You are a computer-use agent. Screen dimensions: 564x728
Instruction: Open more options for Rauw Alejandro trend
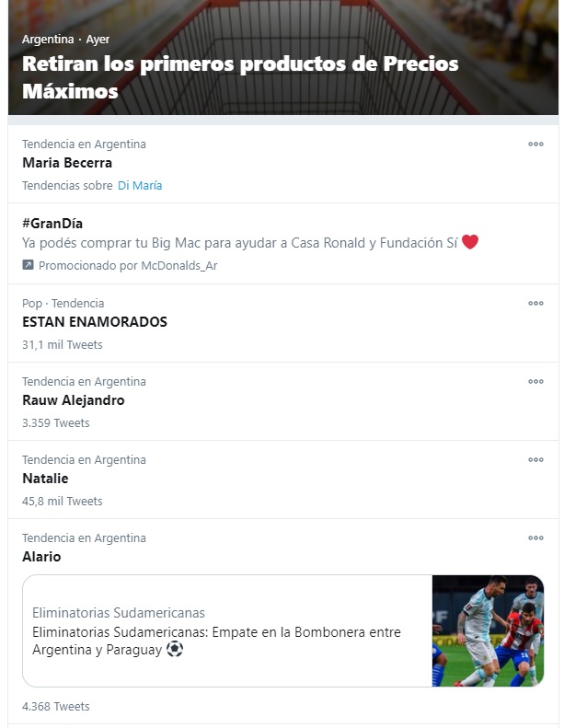(x=535, y=382)
